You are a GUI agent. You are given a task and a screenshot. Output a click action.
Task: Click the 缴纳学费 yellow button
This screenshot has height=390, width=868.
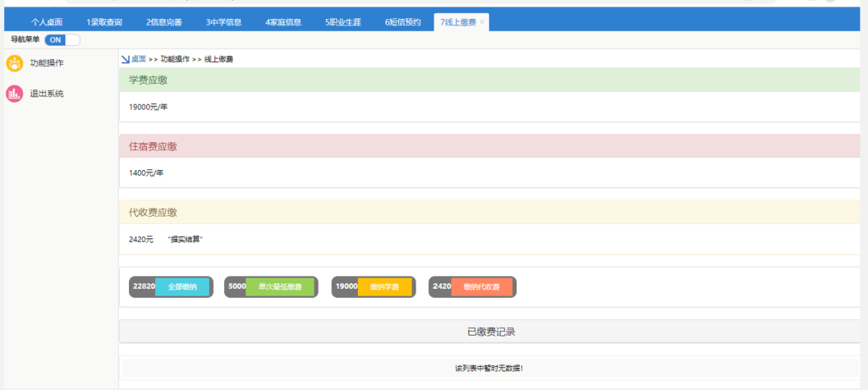(384, 287)
